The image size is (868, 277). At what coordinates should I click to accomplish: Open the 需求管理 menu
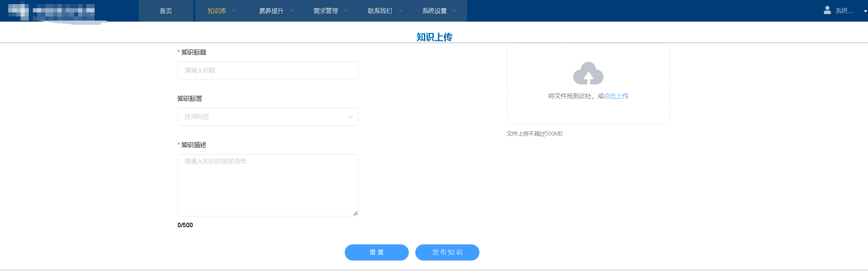330,11
